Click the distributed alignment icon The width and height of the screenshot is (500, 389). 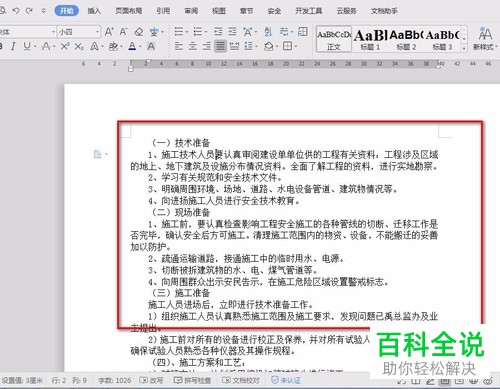(234, 46)
